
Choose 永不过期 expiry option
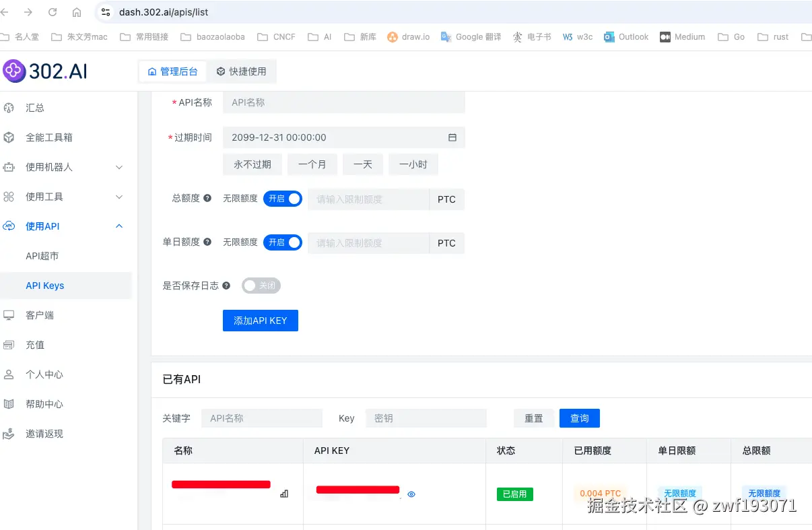(252, 164)
